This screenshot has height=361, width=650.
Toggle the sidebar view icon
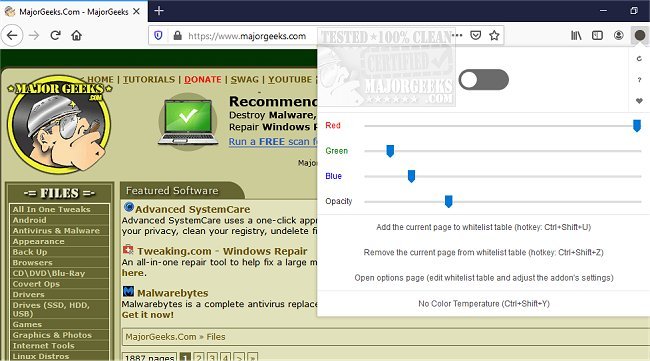(597, 36)
